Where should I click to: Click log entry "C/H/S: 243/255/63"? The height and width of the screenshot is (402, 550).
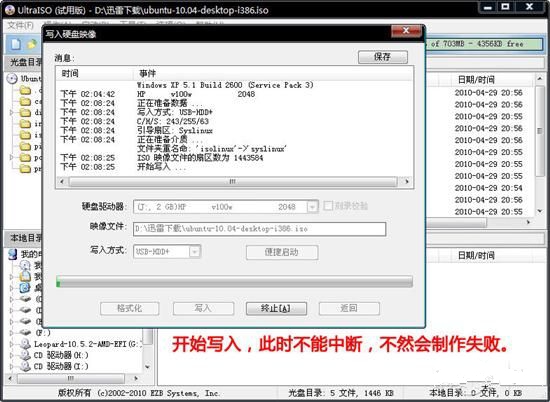tap(173, 122)
